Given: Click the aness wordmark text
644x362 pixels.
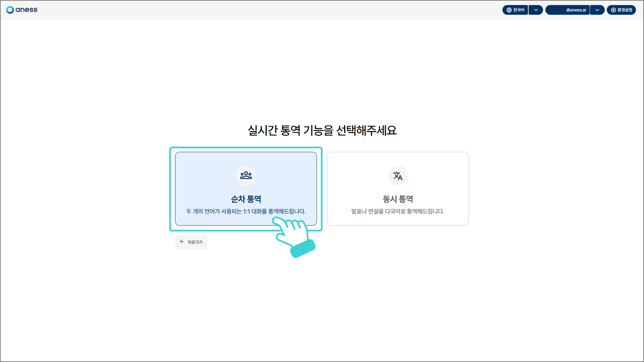Looking at the screenshot, I should tap(26, 10).
